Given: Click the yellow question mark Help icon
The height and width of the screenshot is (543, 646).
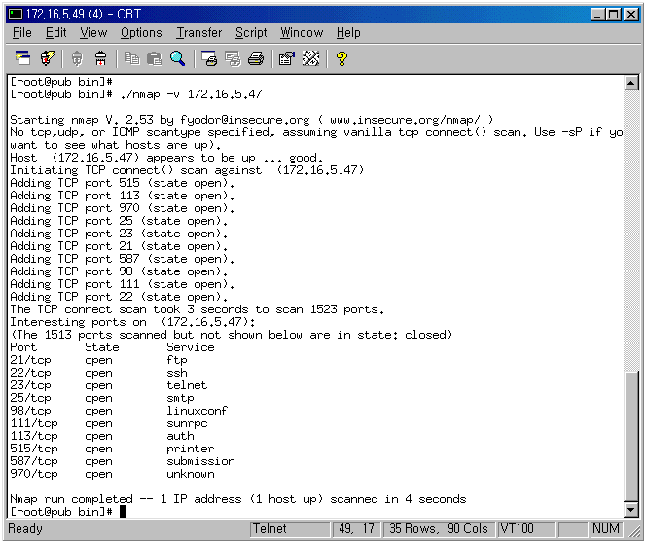Looking at the screenshot, I should [342, 59].
